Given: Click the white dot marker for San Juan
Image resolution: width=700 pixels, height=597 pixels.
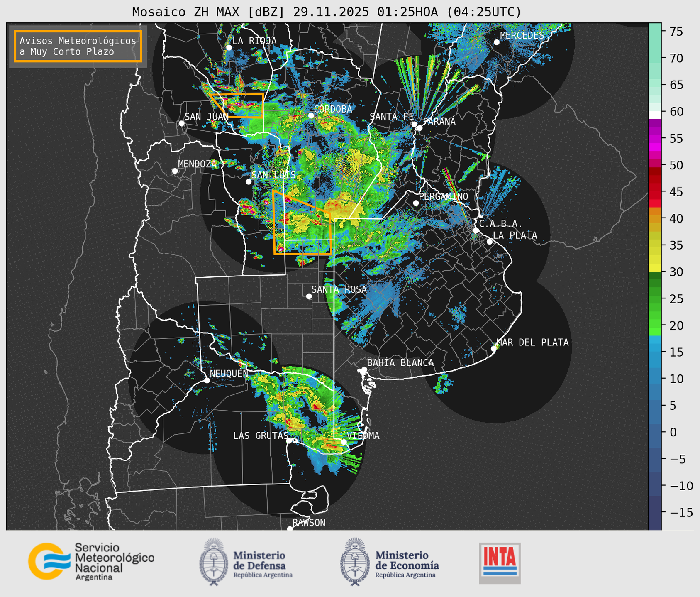Looking at the screenshot, I should pyautogui.click(x=181, y=123).
